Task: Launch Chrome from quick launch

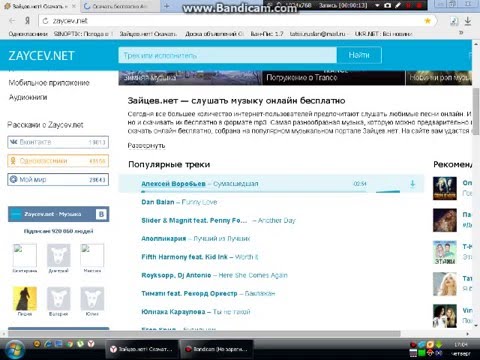Action: tap(69, 344)
